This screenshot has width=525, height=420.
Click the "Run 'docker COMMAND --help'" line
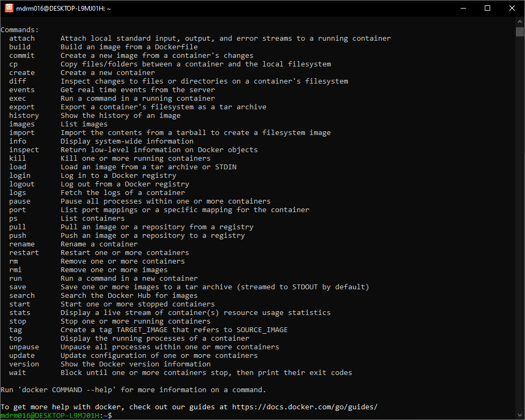tap(133, 390)
